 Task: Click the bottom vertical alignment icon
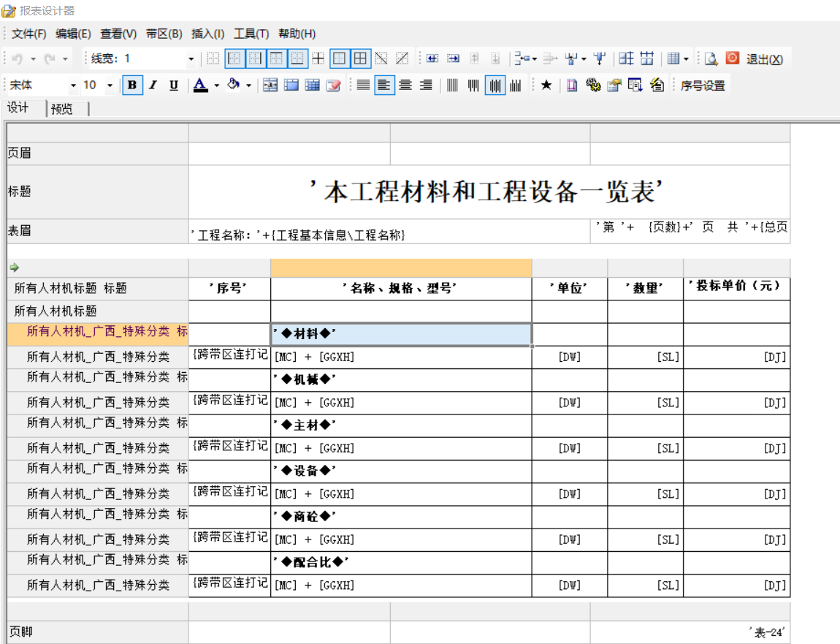[516, 86]
